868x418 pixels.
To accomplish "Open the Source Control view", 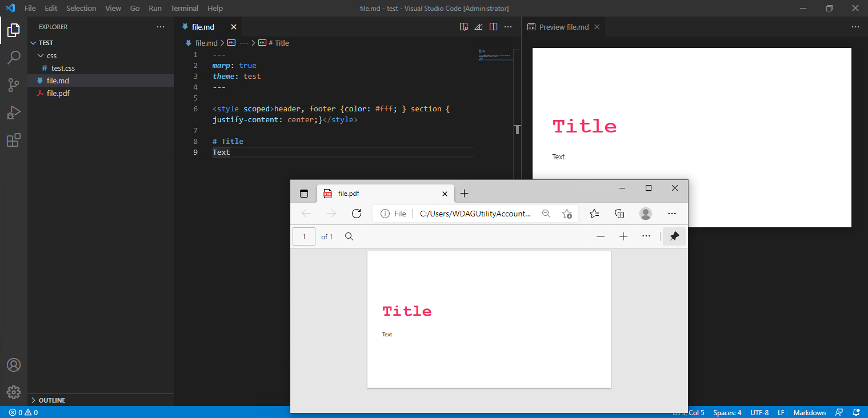I will point(14,85).
